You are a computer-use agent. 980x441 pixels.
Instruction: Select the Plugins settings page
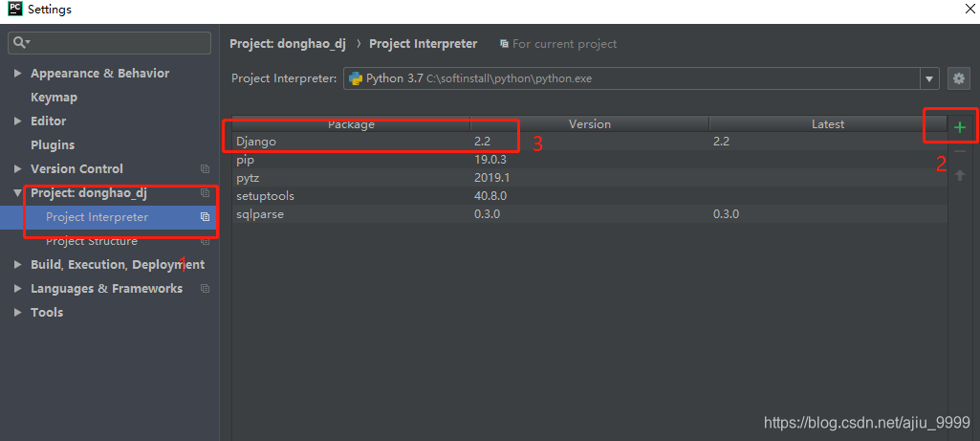tap(53, 145)
